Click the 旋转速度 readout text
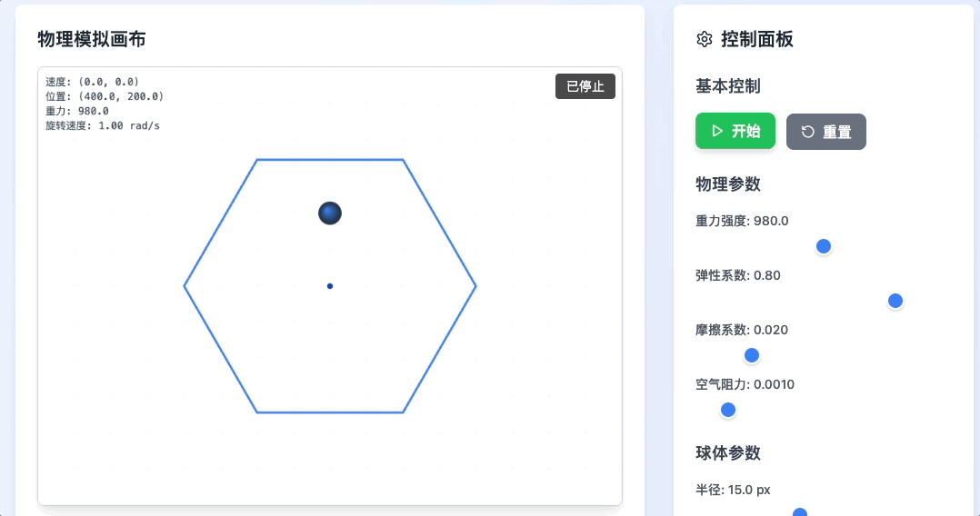 [103, 125]
